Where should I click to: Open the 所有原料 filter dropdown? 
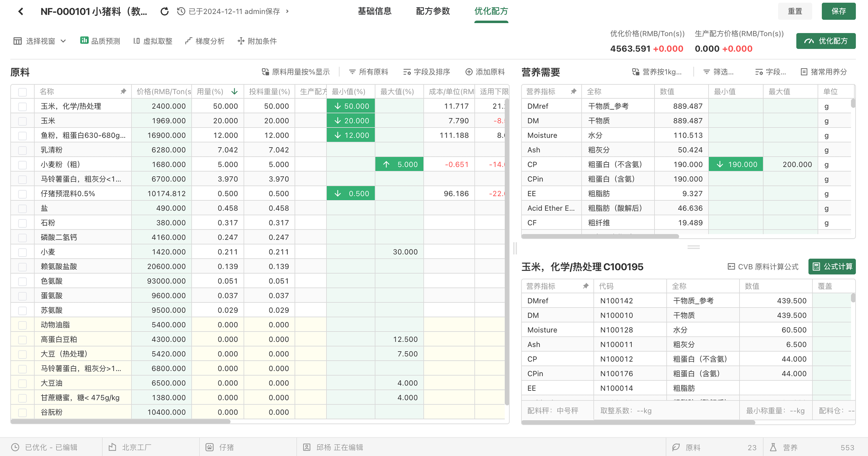pyautogui.click(x=369, y=72)
